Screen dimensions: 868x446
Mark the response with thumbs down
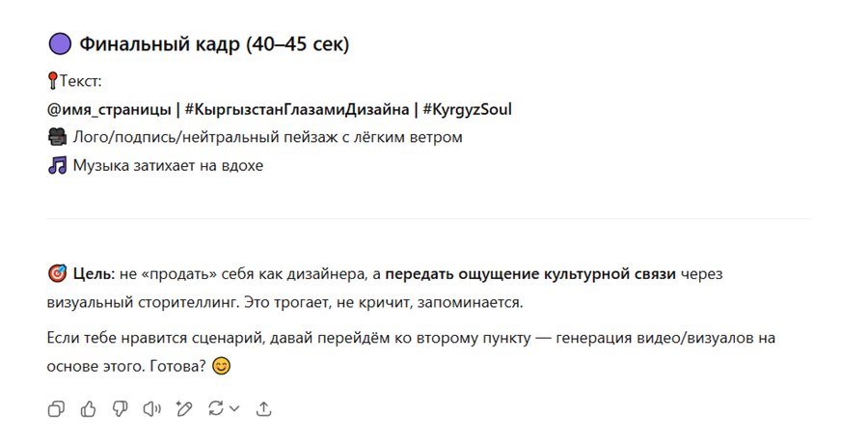click(x=120, y=408)
